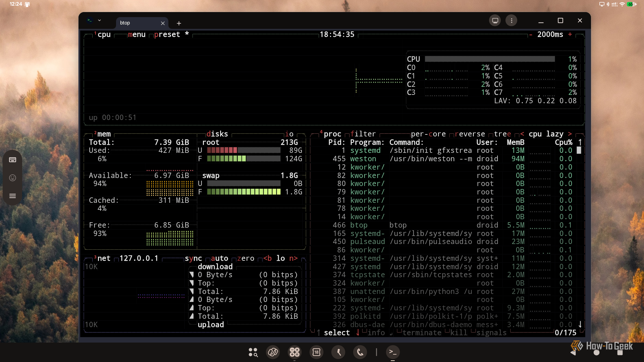Open the terminal profile icon
The height and width of the screenshot is (362, 644).
[x=90, y=20]
